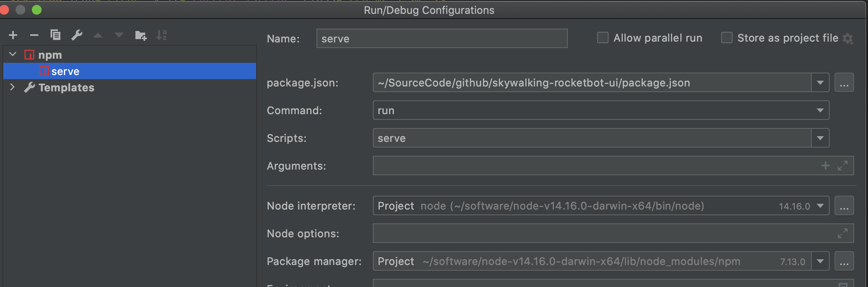The width and height of the screenshot is (868, 287).
Task: Click the minus icon to remove the configuration
Action: tap(34, 35)
